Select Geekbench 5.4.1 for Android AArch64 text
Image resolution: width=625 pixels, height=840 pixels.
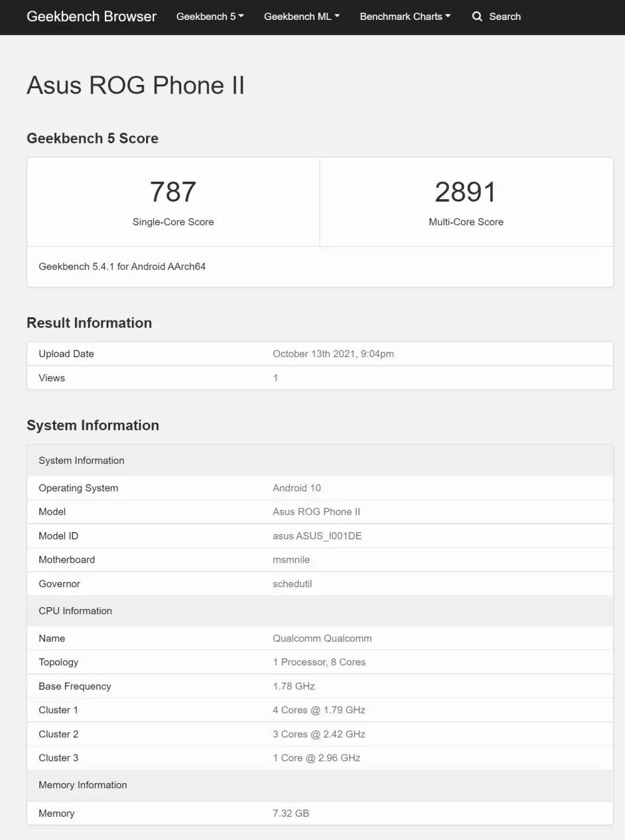point(122,267)
